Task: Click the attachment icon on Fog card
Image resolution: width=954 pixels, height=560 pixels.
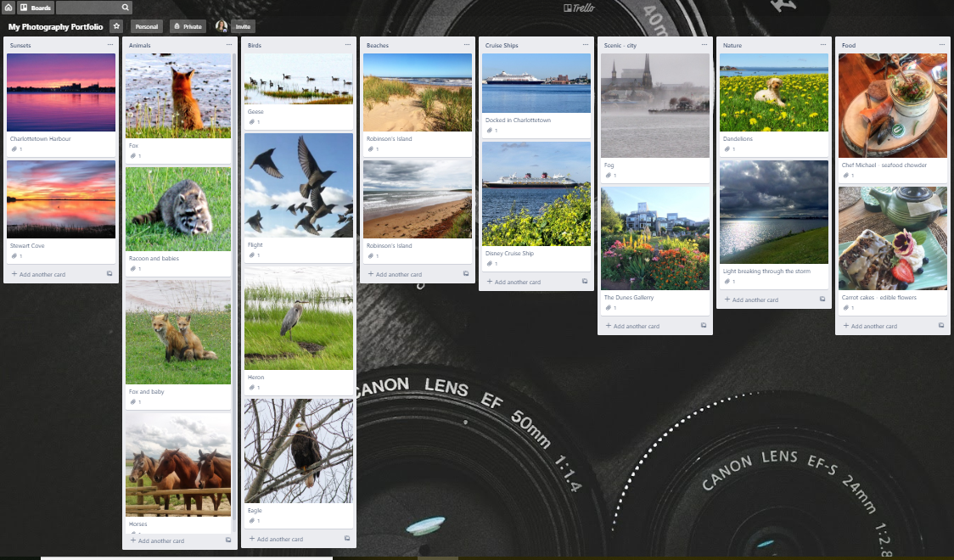Action: point(608,176)
